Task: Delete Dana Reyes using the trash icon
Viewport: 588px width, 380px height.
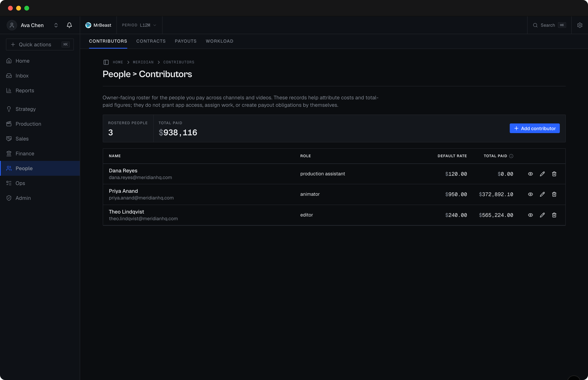Action: [554, 174]
